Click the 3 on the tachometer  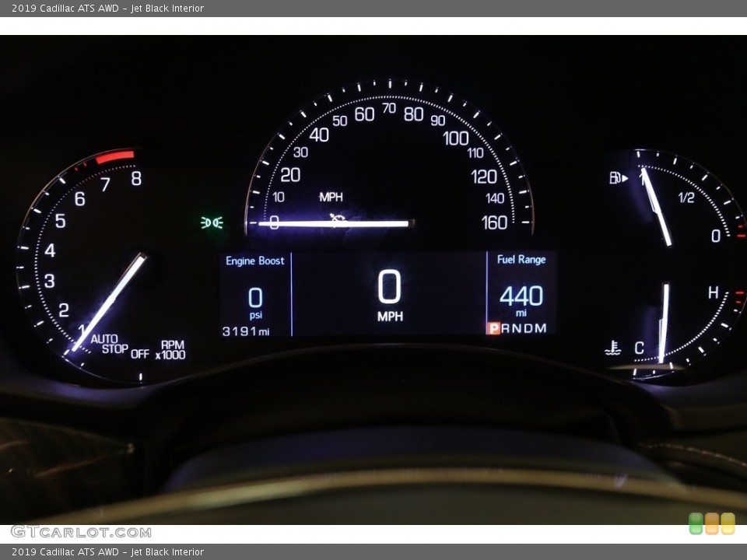pos(50,281)
